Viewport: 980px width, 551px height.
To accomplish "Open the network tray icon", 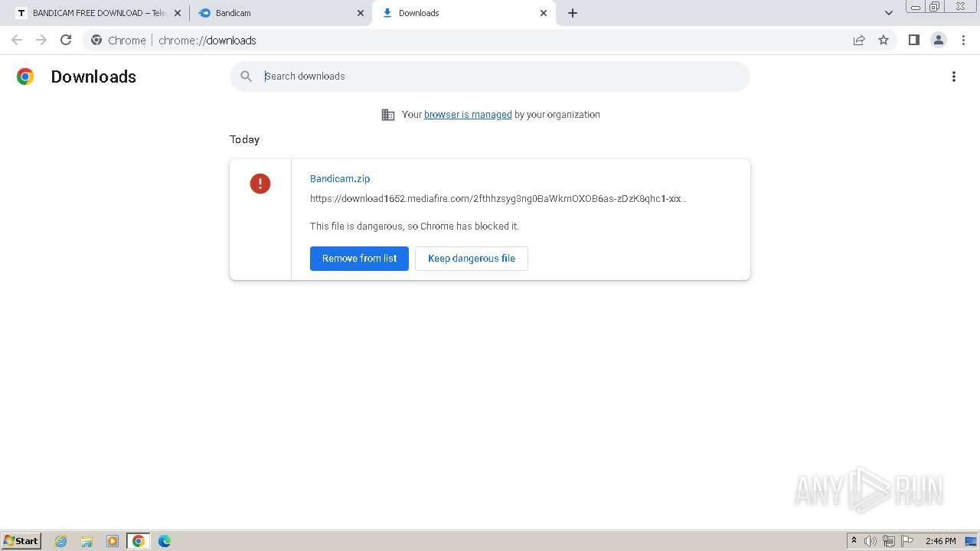I will point(889,541).
